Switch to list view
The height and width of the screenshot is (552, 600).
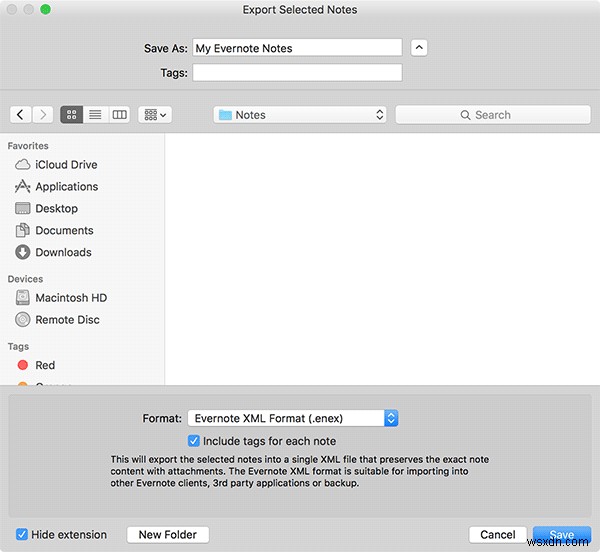(x=95, y=115)
